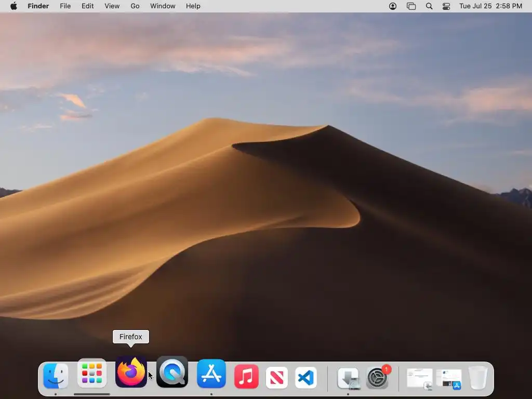Restore the minimized App Store window thumbnail
Image resolution: width=532 pixels, height=399 pixels.
449,379
